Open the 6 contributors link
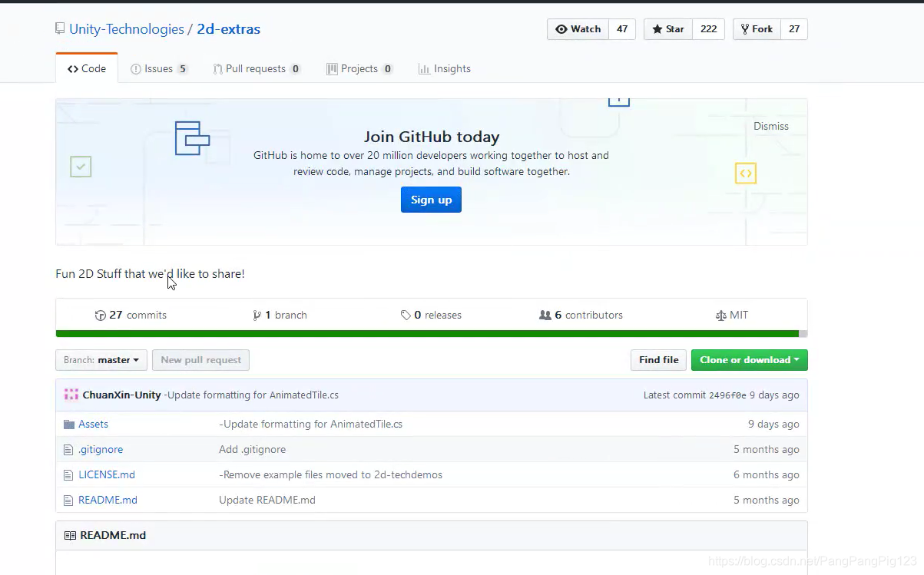Viewport: 924px width, 575px height. click(x=581, y=315)
